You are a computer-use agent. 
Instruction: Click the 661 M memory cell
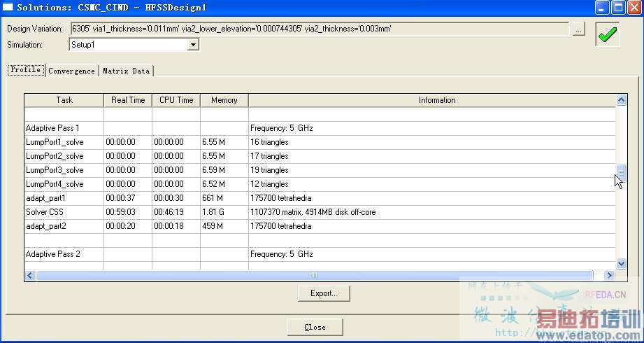(224, 198)
